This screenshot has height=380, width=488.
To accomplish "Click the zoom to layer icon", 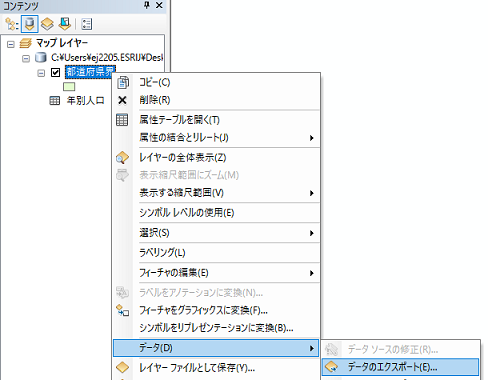I will (x=122, y=158).
